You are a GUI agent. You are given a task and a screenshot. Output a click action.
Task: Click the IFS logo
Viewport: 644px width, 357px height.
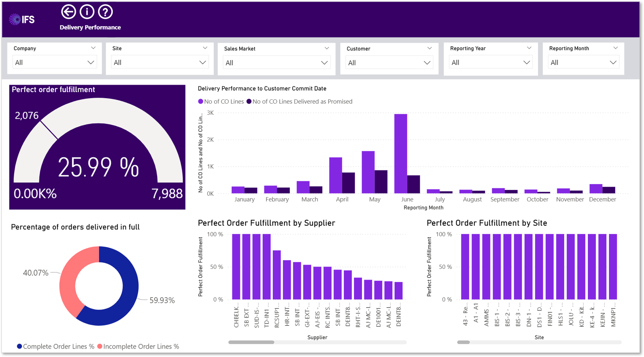pos(22,19)
